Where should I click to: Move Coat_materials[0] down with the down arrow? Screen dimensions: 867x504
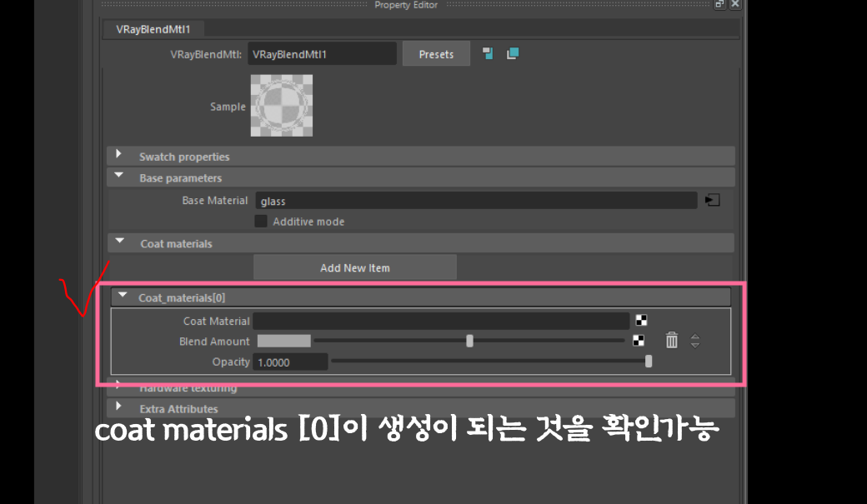click(x=695, y=345)
